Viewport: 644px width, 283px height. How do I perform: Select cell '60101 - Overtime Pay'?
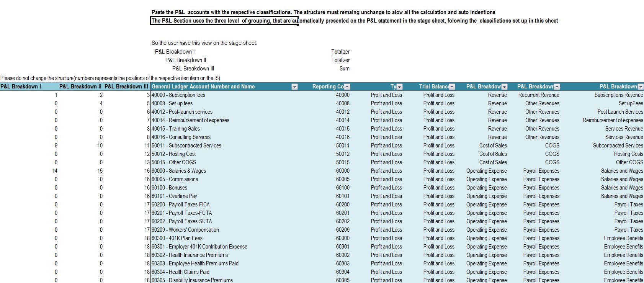tap(224, 196)
